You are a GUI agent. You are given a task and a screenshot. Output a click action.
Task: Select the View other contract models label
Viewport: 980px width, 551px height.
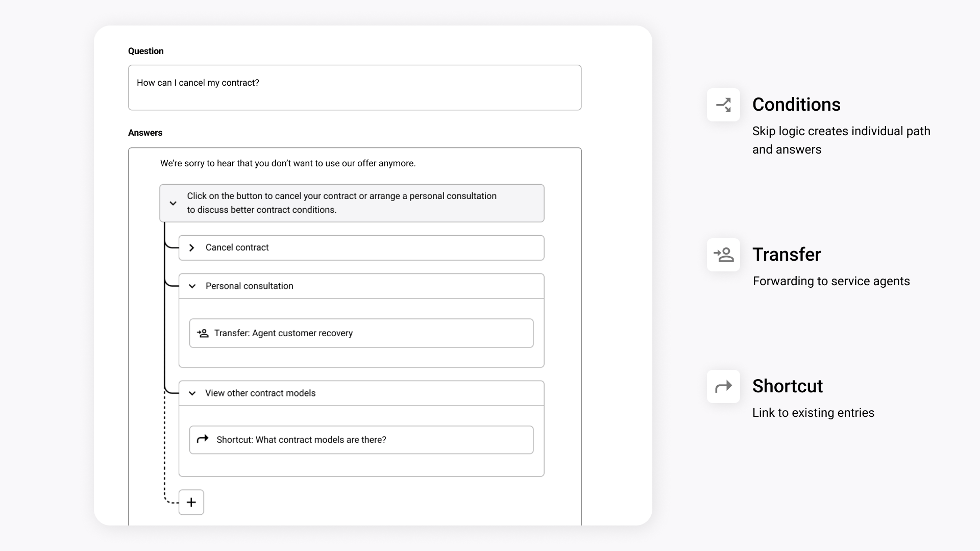tap(260, 393)
